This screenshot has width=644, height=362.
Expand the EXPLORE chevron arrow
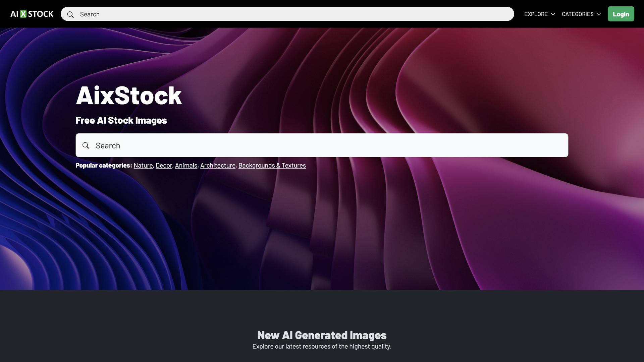(553, 14)
